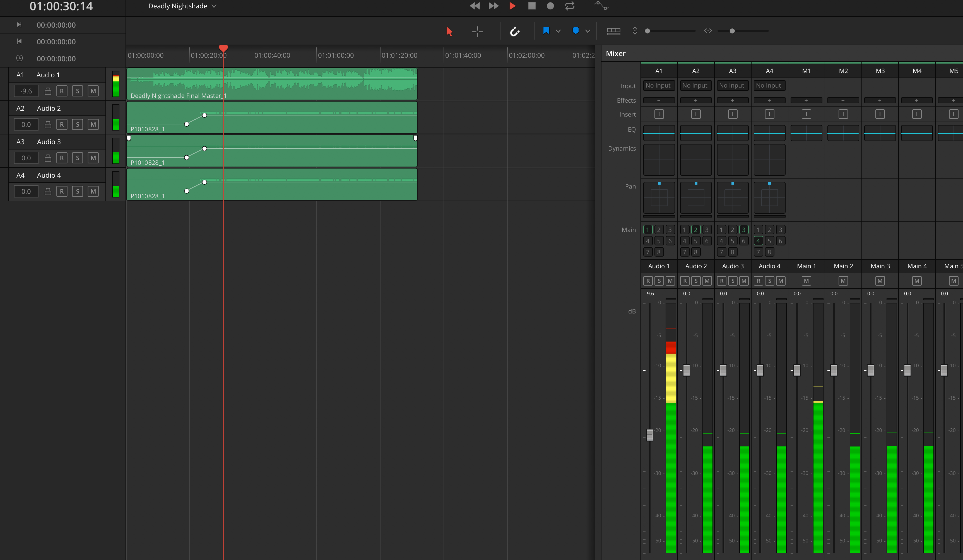963x560 pixels.
Task: Assign channel A2 to Main bus 5
Action: (x=696, y=241)
